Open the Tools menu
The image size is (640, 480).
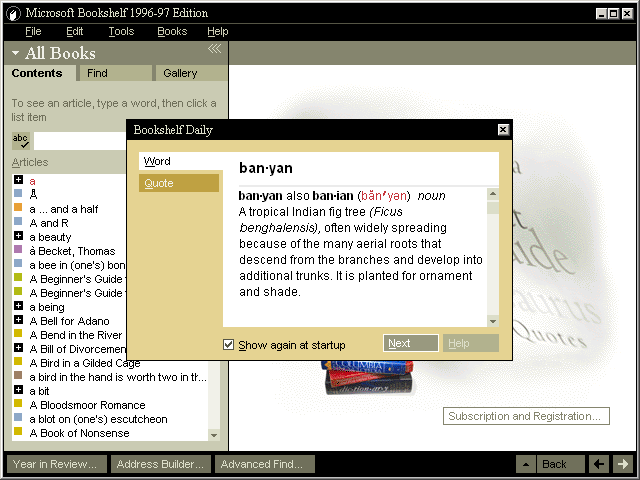[x=121, y=31]
